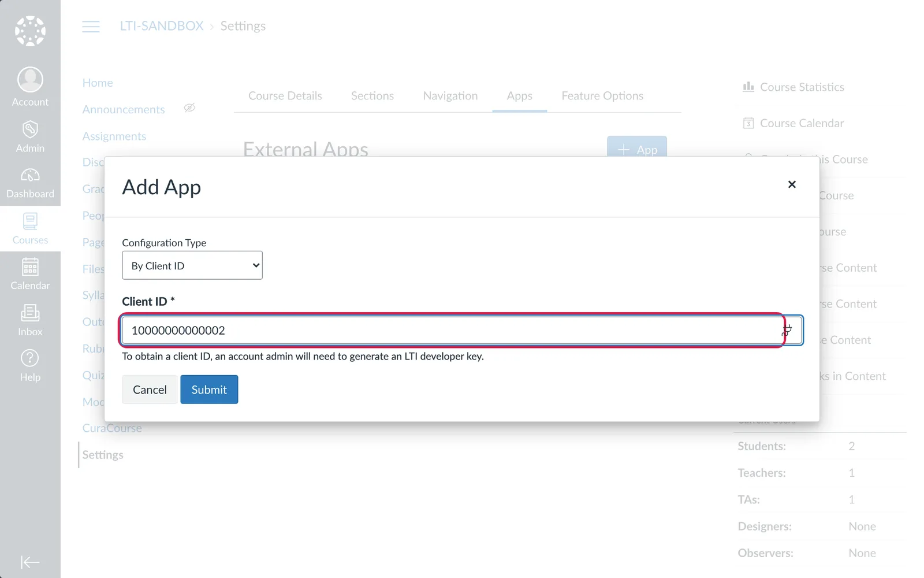Screen dimensions: 924x578
Task: Open Assignments in course navigation
Action: point(114,136)
